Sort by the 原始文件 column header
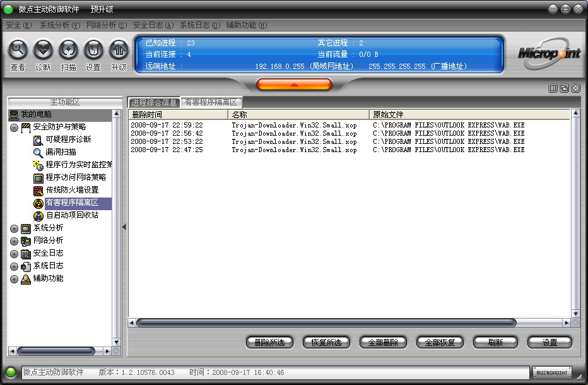 pos(470,114)
